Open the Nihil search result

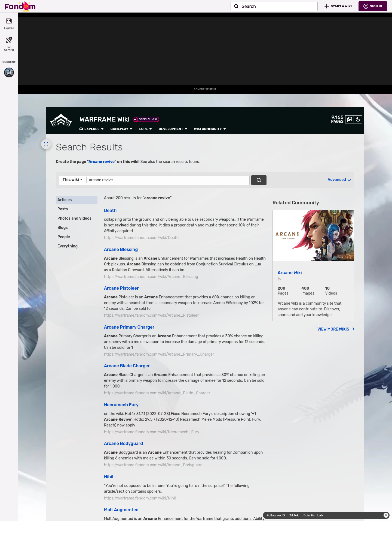(x=109, y=477)
